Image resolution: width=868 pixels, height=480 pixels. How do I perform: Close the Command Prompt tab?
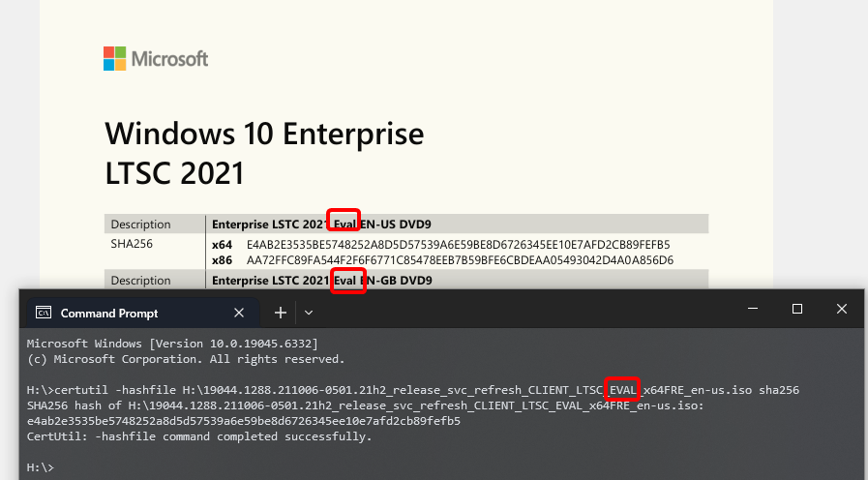(x=239, y=313)
